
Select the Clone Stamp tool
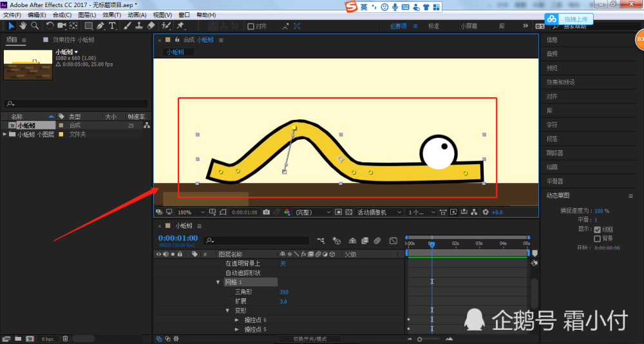click(x=139, y=26)
